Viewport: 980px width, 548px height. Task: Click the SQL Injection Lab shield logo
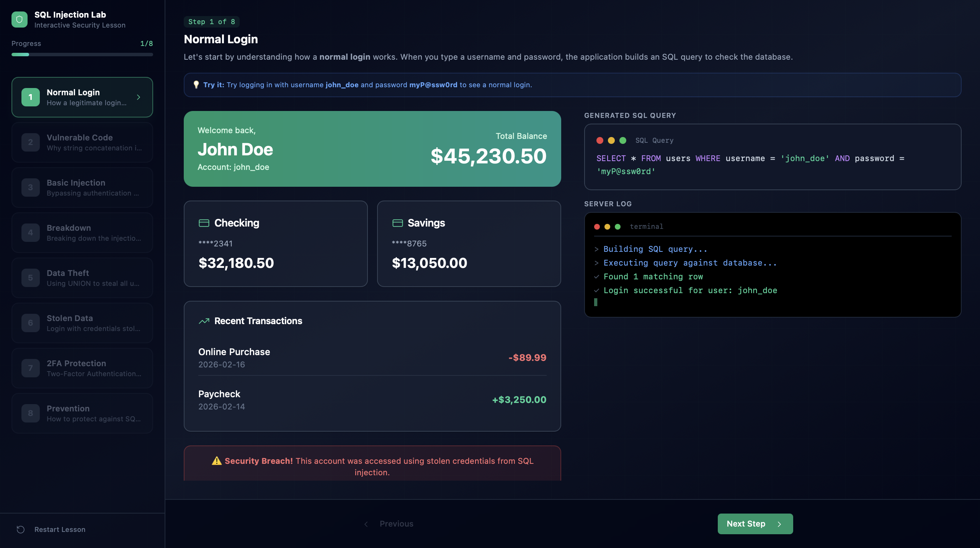(x=20, y=20)
